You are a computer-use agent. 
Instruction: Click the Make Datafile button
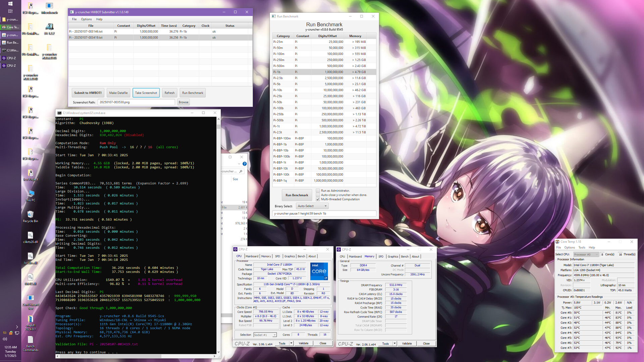[118, 93]
